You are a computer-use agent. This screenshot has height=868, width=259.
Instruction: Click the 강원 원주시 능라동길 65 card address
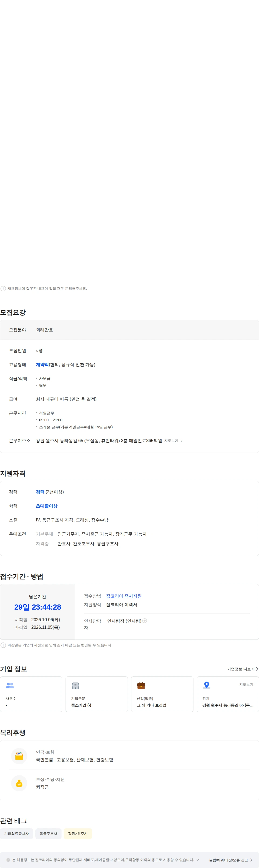pos(228,705)
